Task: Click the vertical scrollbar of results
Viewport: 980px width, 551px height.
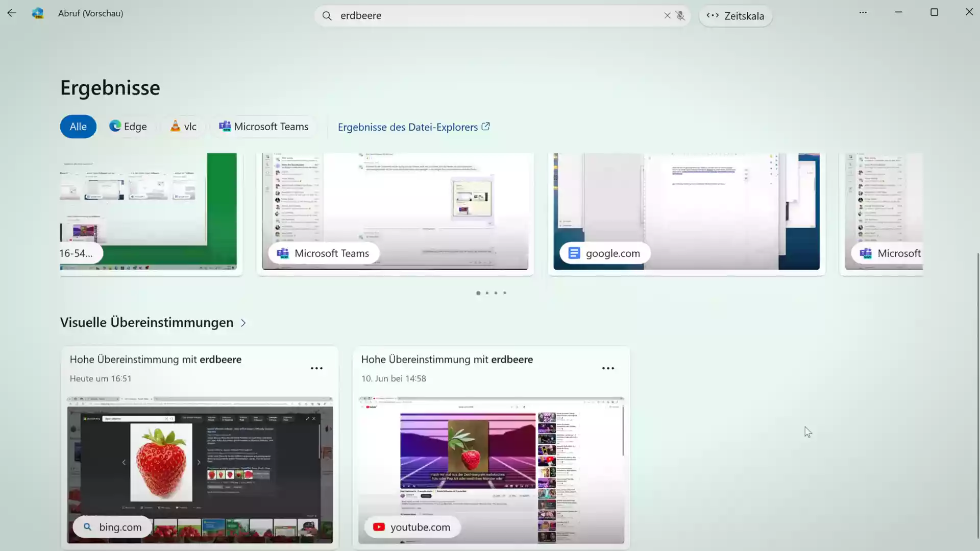Action: click(x=977, y=396)
